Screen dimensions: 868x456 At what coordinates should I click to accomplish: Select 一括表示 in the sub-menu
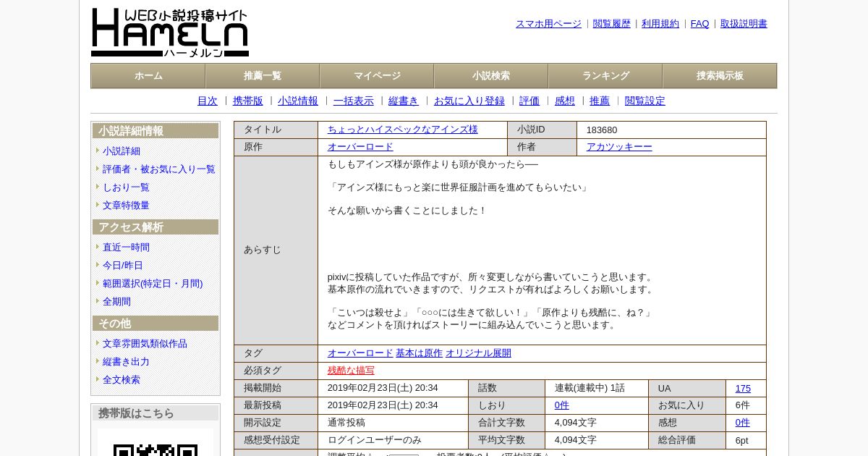[x=354, y=101]
